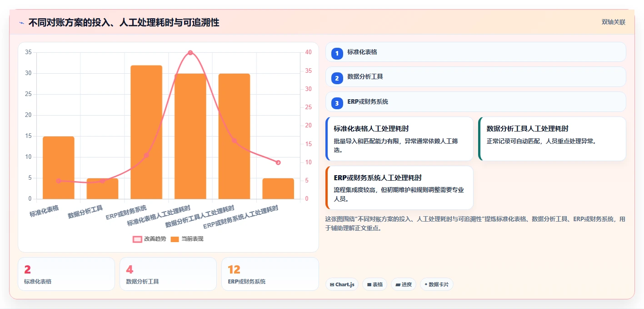Click the lightning icon beside the title
644x309 pixels.
click(22, 23)
